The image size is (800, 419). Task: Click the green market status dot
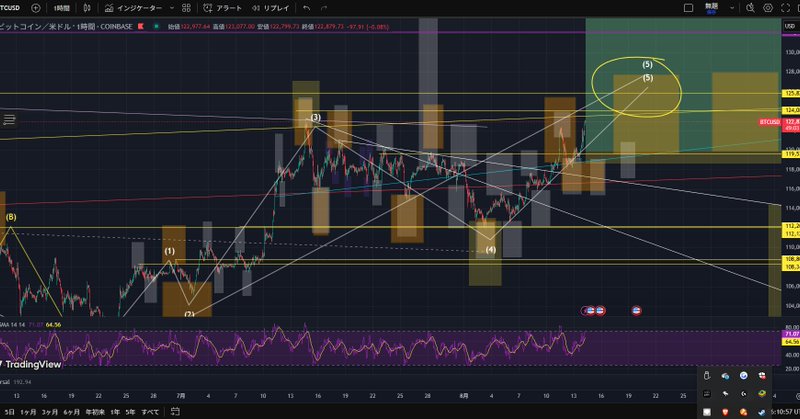[156, 26]
